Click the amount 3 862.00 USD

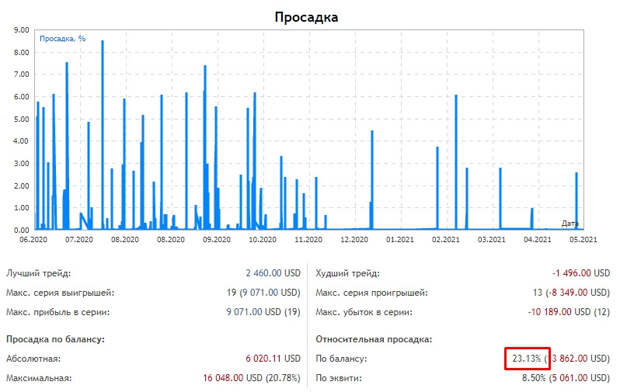(580, 359)
